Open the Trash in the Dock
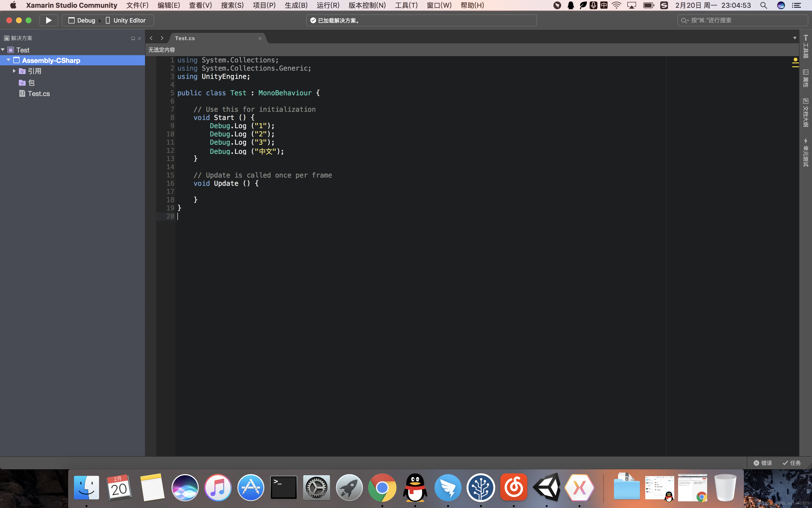 tap(725, 487)
